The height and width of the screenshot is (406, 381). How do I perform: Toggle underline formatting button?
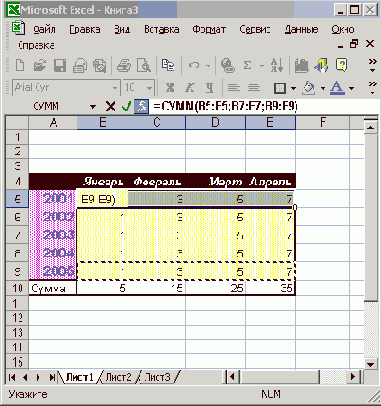(x=209, y=88)
